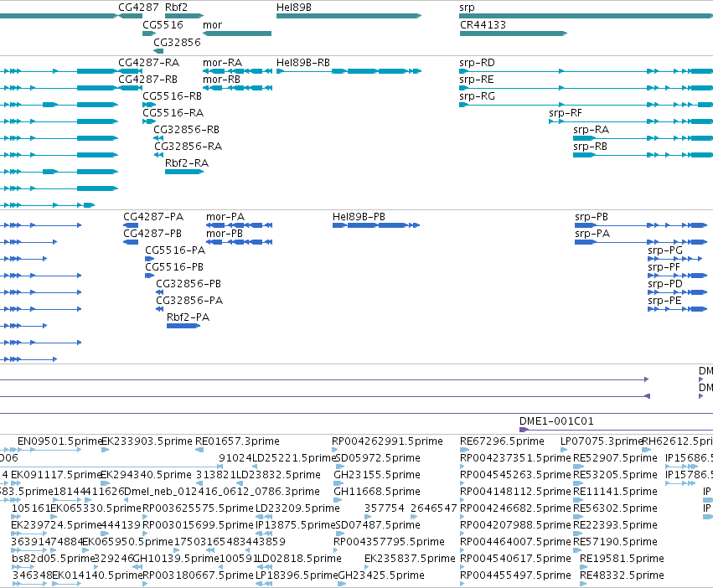Click transcript mor-RA label
This screenshot has width=713, height=588.
pyautogui.click(x=222, y=62)
